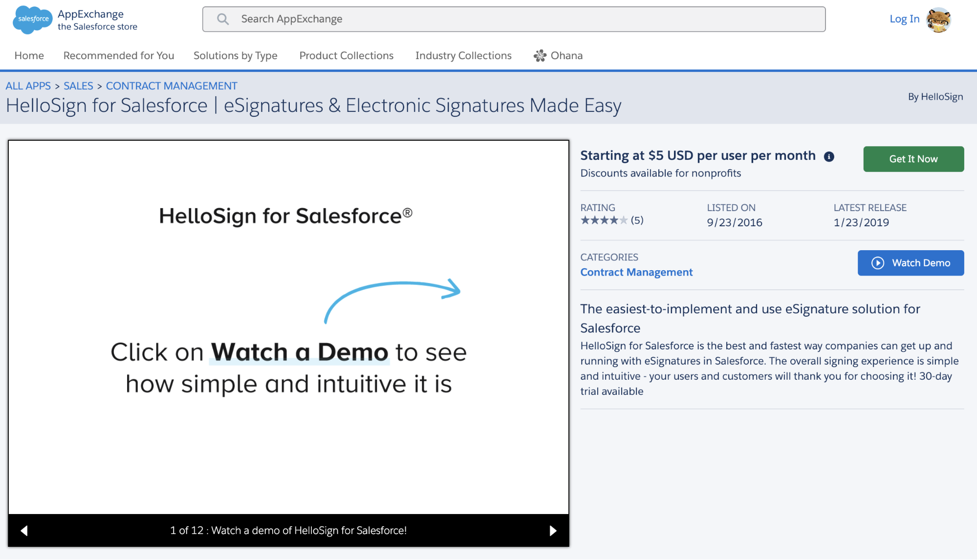Click the HelloSign demo slide image
The height and width of the screenshot is (560, 977).
pos(288,327)
